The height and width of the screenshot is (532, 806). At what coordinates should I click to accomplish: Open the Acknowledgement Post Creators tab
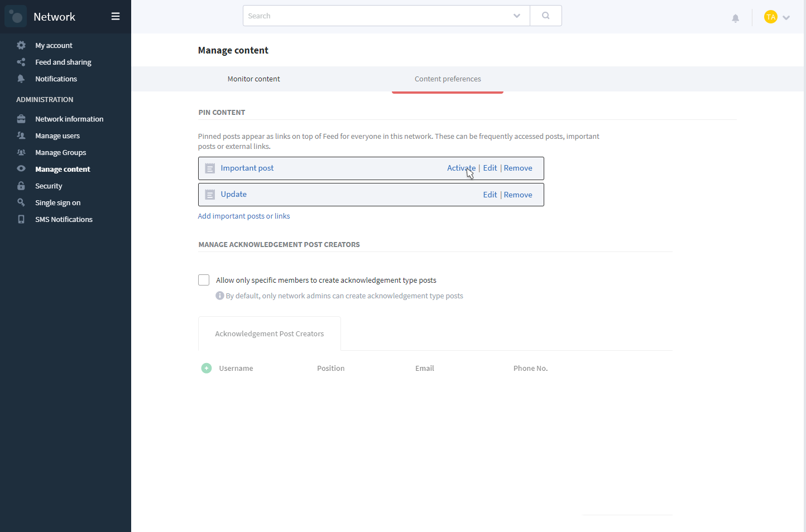click(x=269, y=333)
